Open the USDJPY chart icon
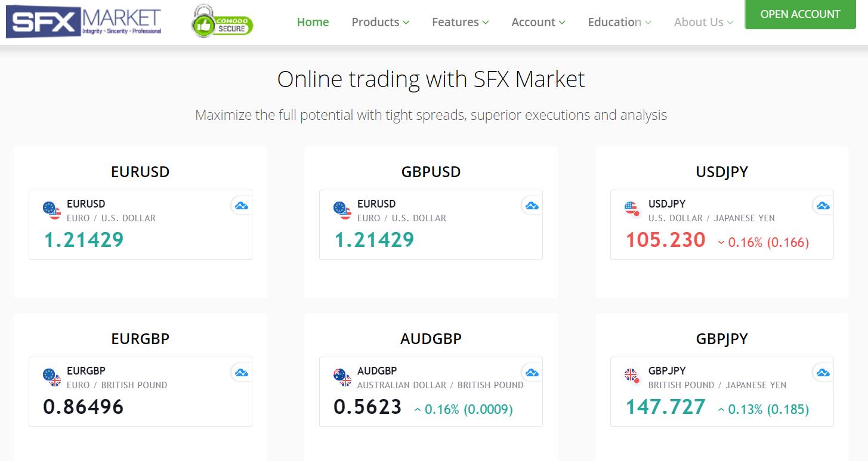868x461 pixels. pyautogui.click(x=823, y=205)
